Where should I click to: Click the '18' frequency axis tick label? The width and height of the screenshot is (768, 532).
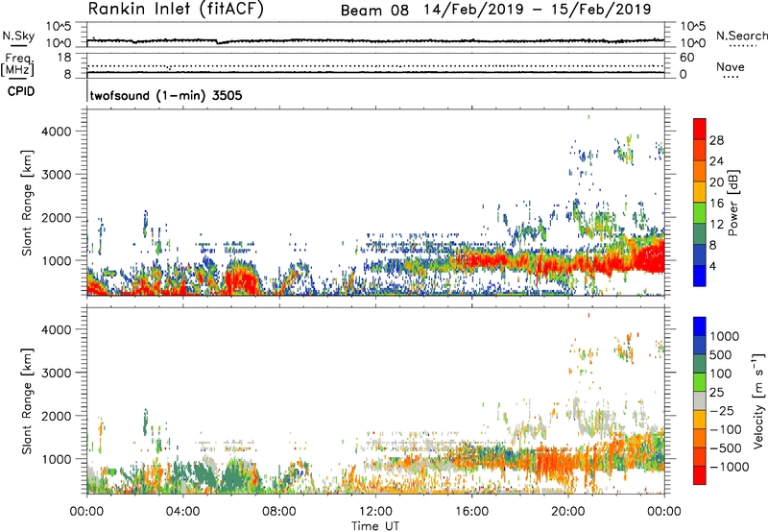(64, 58)
